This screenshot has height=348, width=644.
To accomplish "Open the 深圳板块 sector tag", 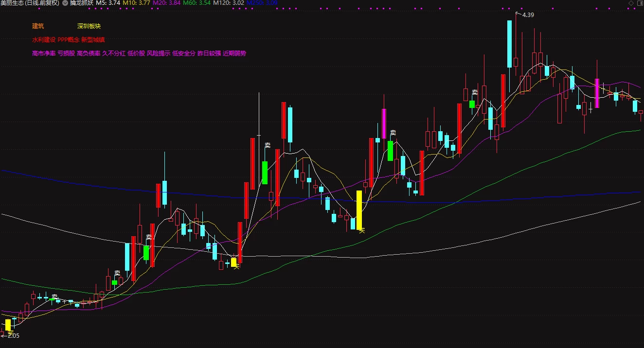I will point(89,26).
